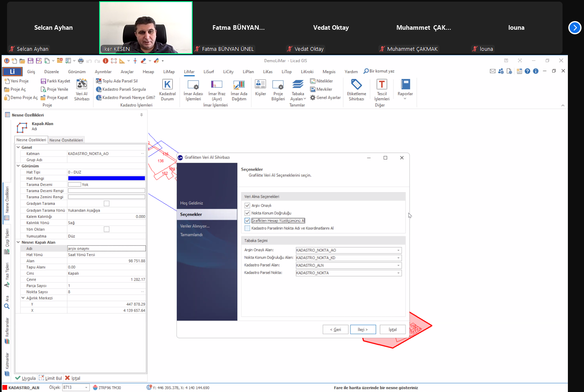
Task: Click the İleri > button
Action: tap(363, 329)
